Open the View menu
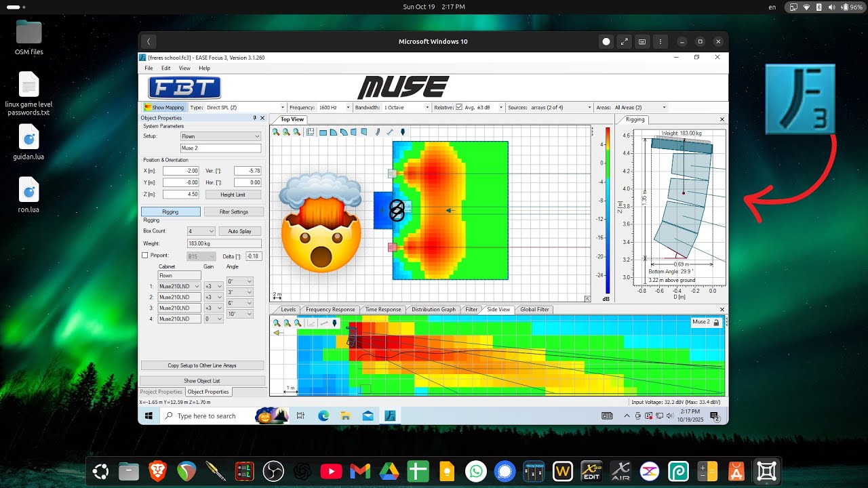Screen dimensions: 868x488 (184, 68)
